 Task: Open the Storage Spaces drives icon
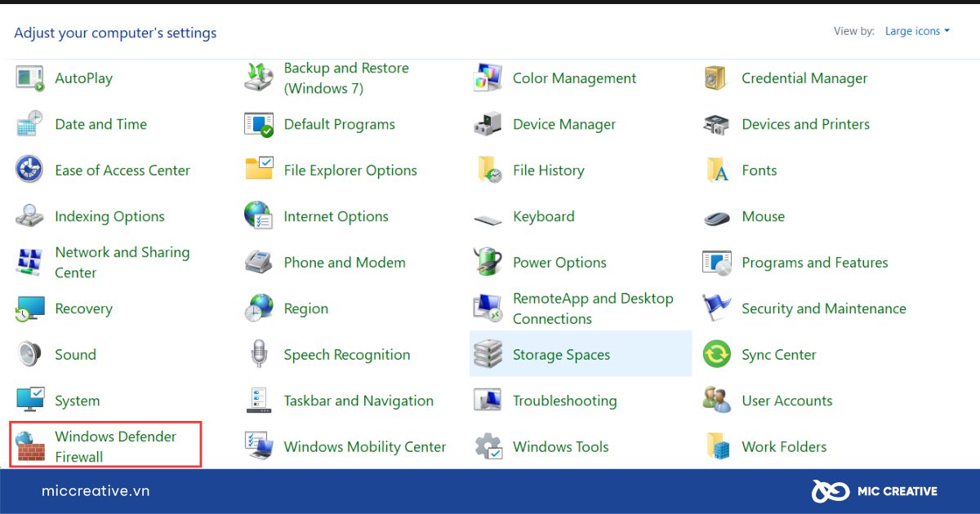(488, 354)
